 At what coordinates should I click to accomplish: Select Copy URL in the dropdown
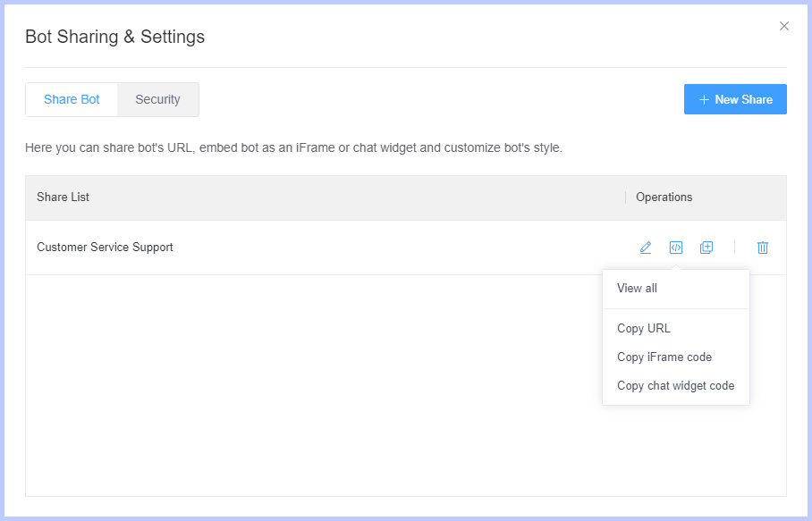point(644,328)
